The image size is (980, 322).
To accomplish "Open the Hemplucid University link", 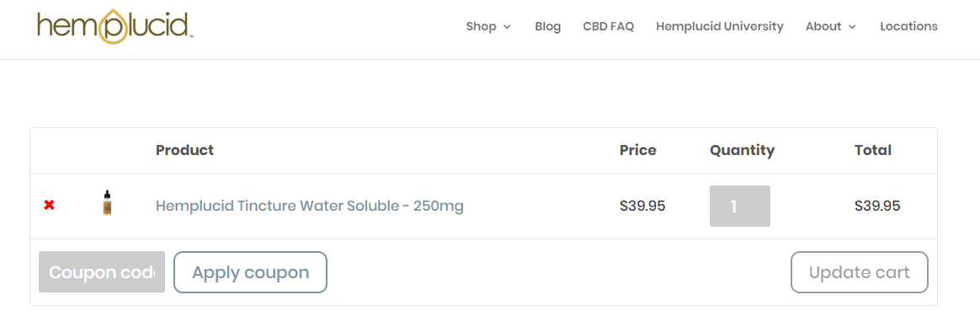I will pos(719,26).
